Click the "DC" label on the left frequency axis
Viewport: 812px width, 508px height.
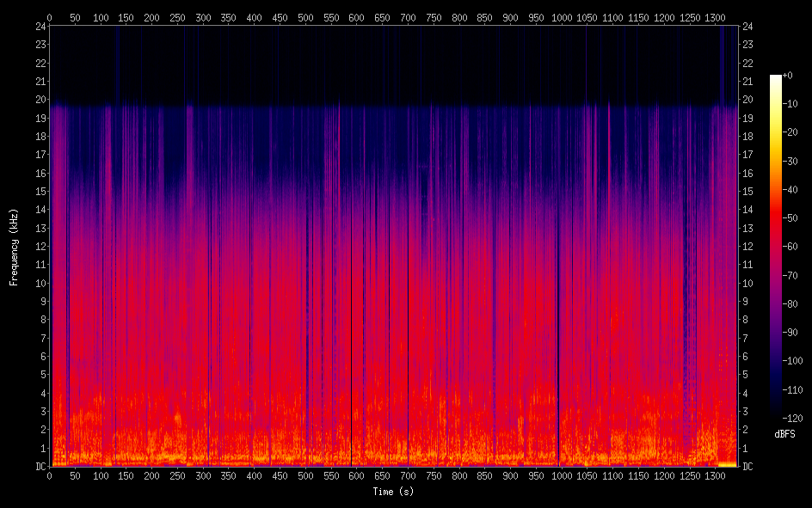tap(41, 467)
